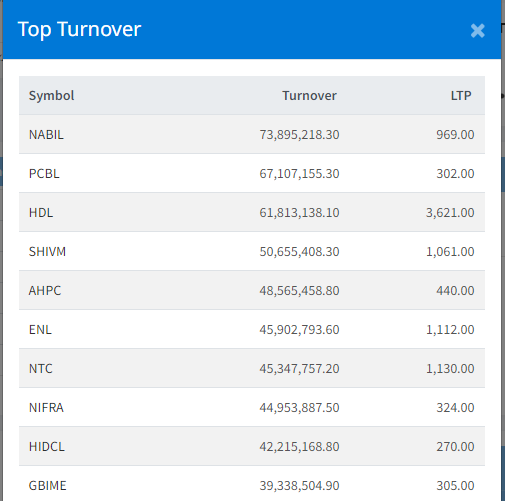Click turnover value 50,655,408.30
Image resolution: width=505 pixels, height=501 pixels.
(x=299, y=252)
